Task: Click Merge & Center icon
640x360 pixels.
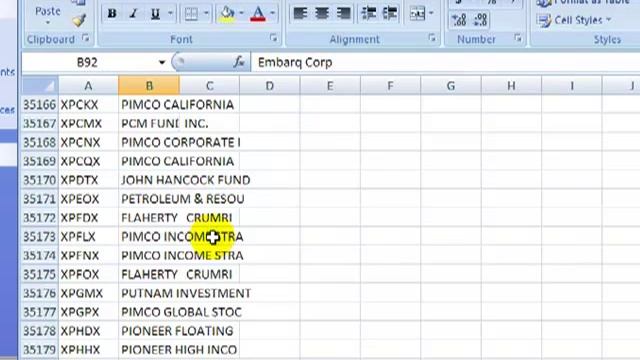Action: pyautogui.click(x=417, y=14)
